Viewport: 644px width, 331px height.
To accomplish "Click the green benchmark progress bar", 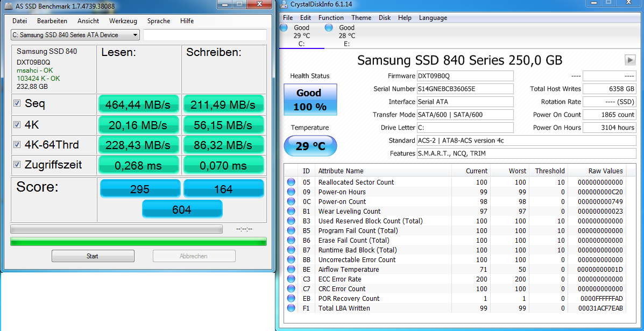I will [x=138, y=242].
